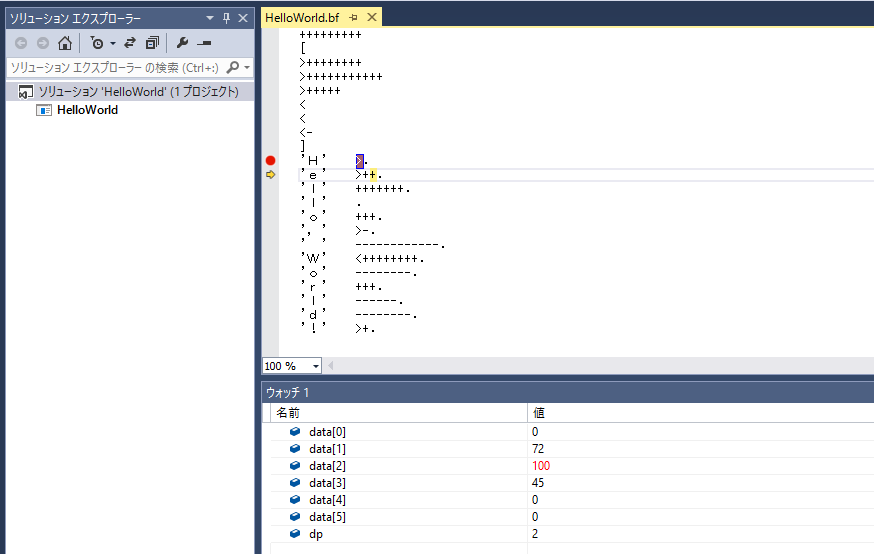This screenshot has height=554, width=874.
Task: Sync with active document icon
Action: coord(130,43)
